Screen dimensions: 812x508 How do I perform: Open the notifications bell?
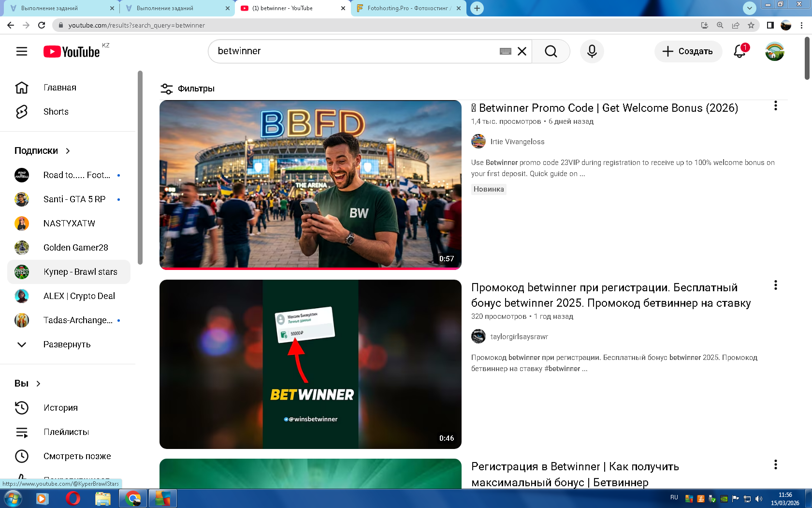click(x=739, y=51)
